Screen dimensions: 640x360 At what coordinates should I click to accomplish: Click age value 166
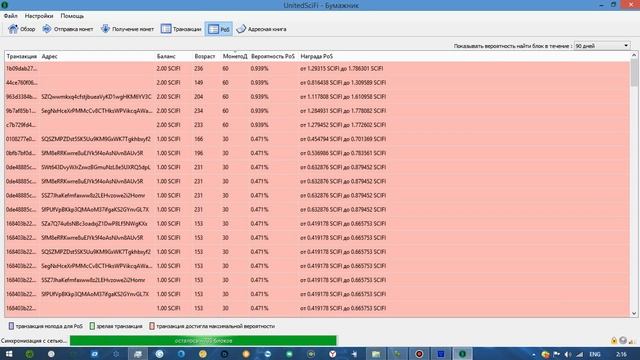click(x=199, y=139)
